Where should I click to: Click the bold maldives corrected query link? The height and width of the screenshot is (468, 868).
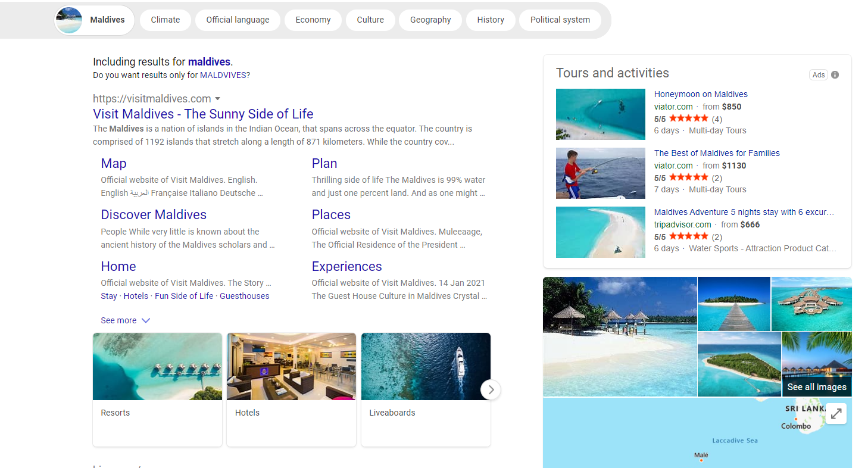coord(209,61)
